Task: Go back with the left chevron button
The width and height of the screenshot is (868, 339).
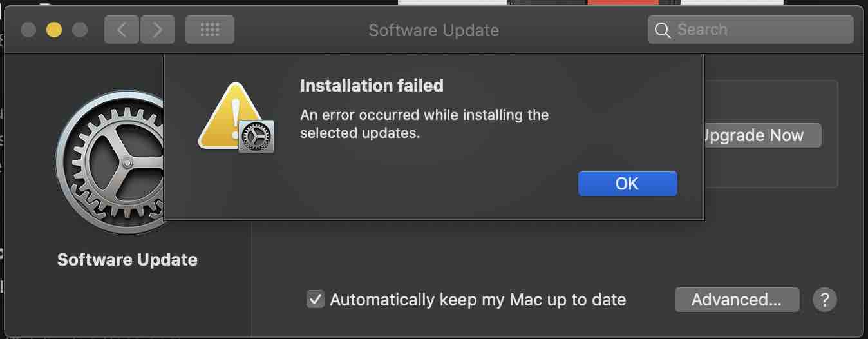Action: (x=122, y=30)
